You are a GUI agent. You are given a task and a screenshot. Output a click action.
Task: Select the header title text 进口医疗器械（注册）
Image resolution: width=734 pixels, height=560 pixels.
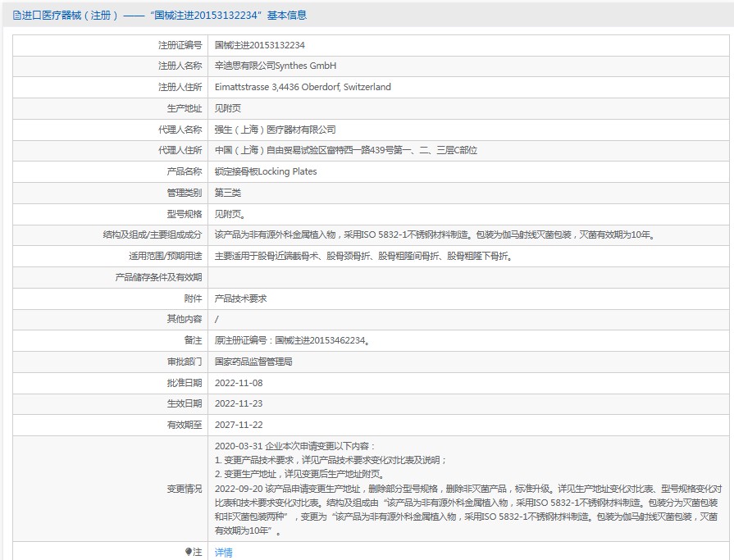(x=70, y=16)
